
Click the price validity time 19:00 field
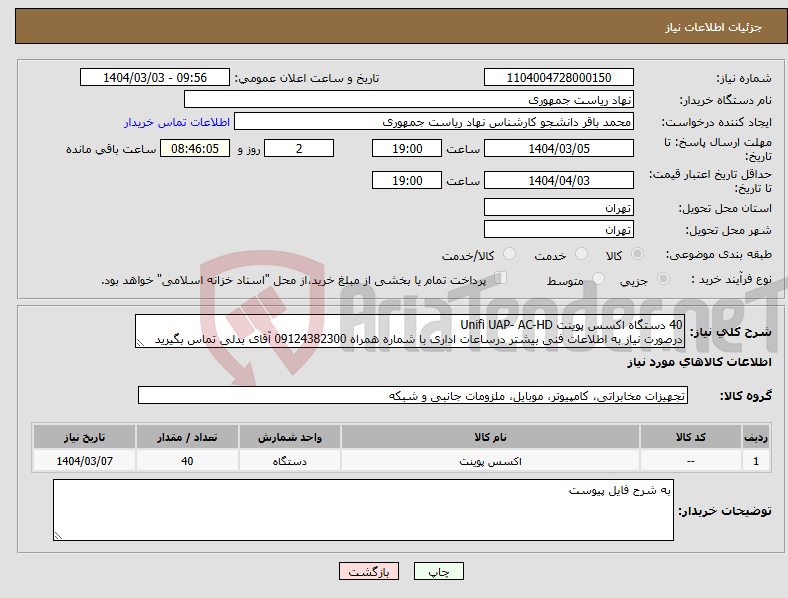click(407, 180)
